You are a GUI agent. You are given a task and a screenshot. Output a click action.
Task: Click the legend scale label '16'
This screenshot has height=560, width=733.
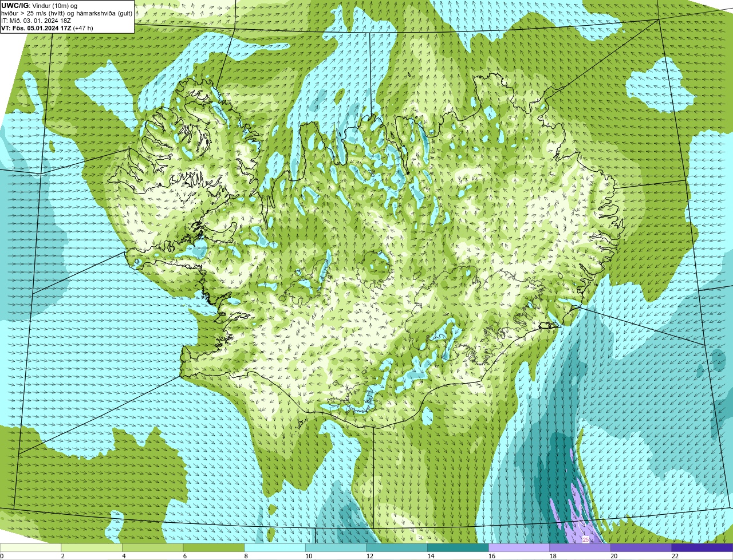click(492, 556)
